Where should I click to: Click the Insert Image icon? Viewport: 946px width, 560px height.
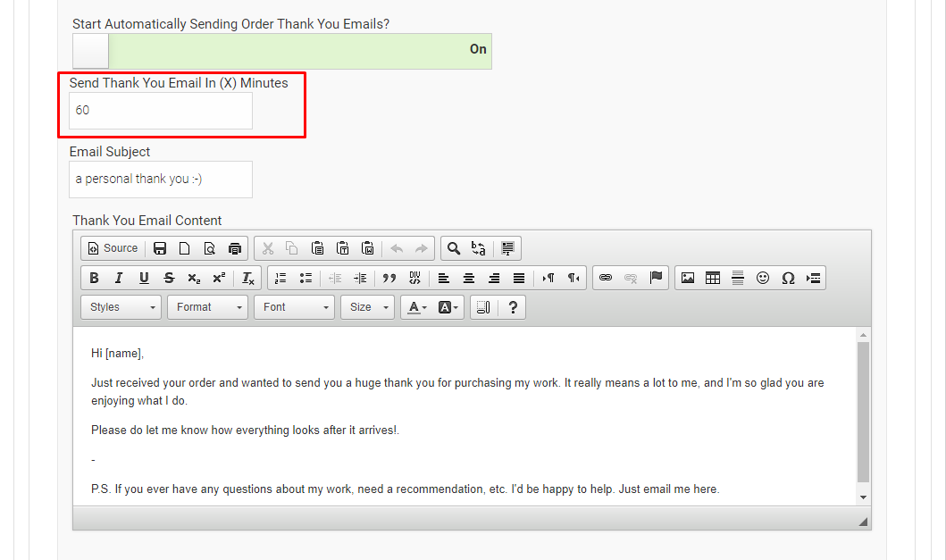(687, 278)
